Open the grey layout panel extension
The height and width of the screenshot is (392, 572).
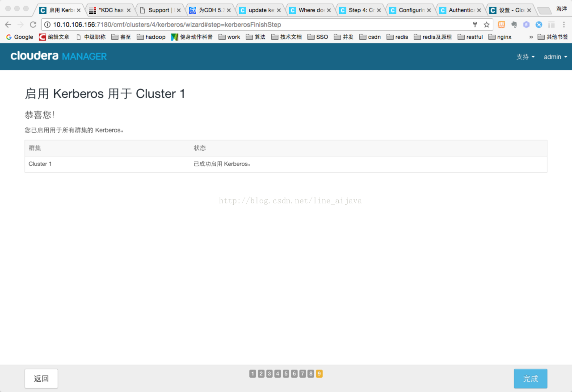(551, 25)
